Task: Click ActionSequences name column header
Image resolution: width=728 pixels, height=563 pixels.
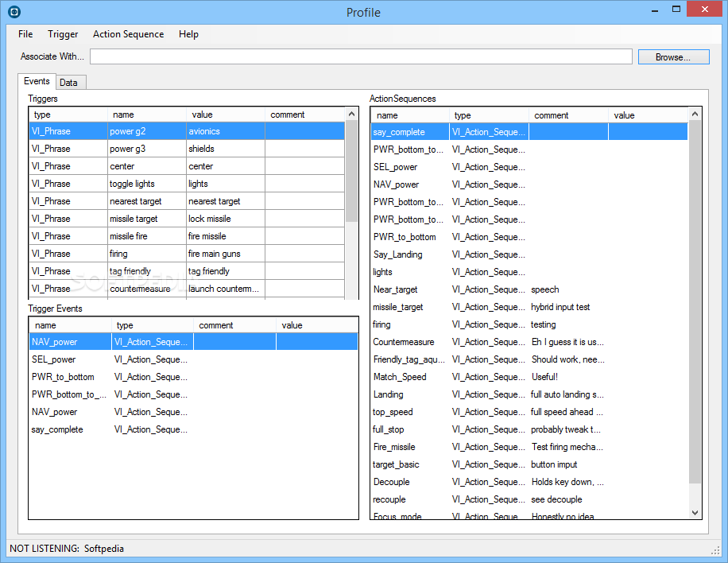Action: point(410,115)
